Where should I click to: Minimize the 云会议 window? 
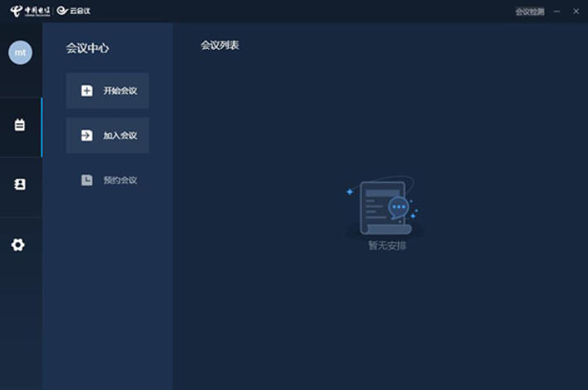pos(557,12)
